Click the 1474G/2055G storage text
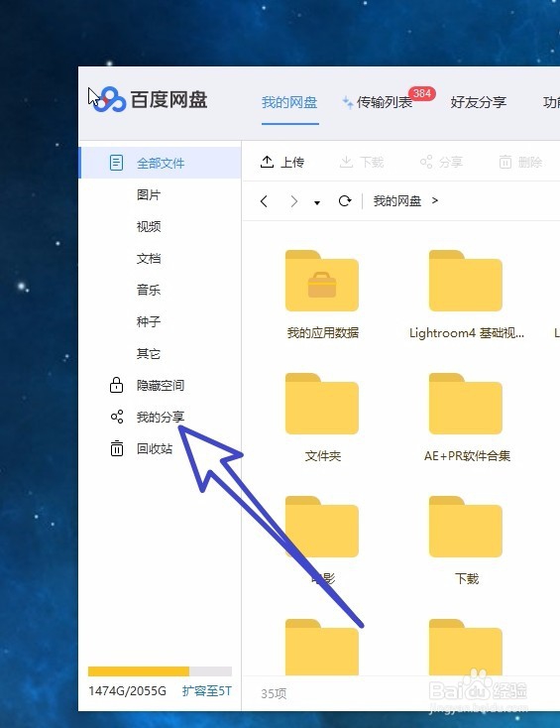560x728 pixels. click(x=127, y=691)
